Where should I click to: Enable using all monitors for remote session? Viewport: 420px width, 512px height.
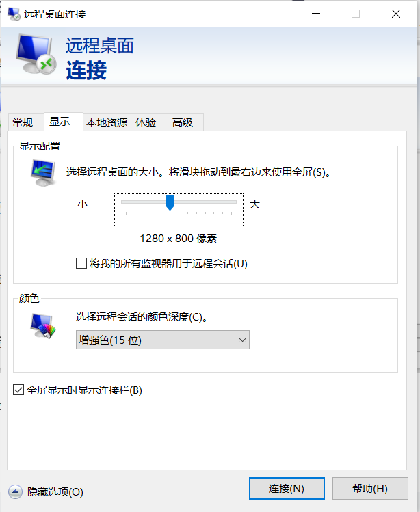[81, 263]
